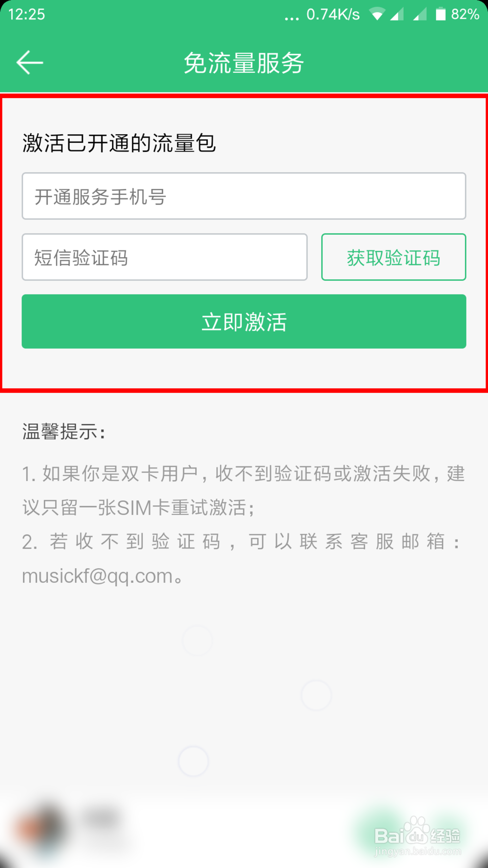Click the 0.74K/s network speed indicator

[333, 15]
